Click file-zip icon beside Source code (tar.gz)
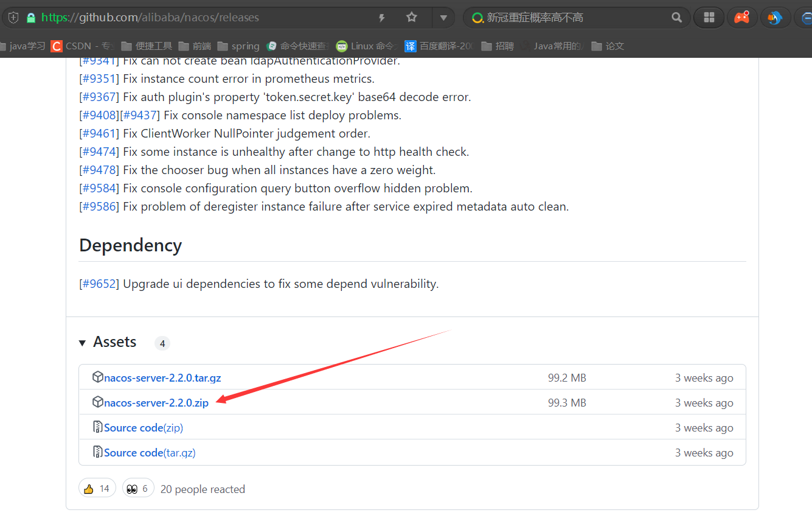Viewport: 812px width, 521px height. pos(97,452)
